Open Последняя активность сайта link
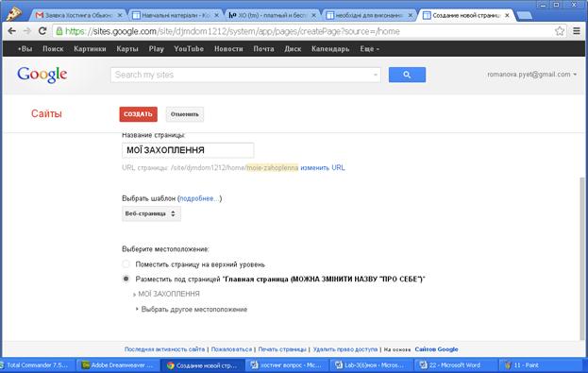This screenshot has width=588, height=373. (164, 349)
